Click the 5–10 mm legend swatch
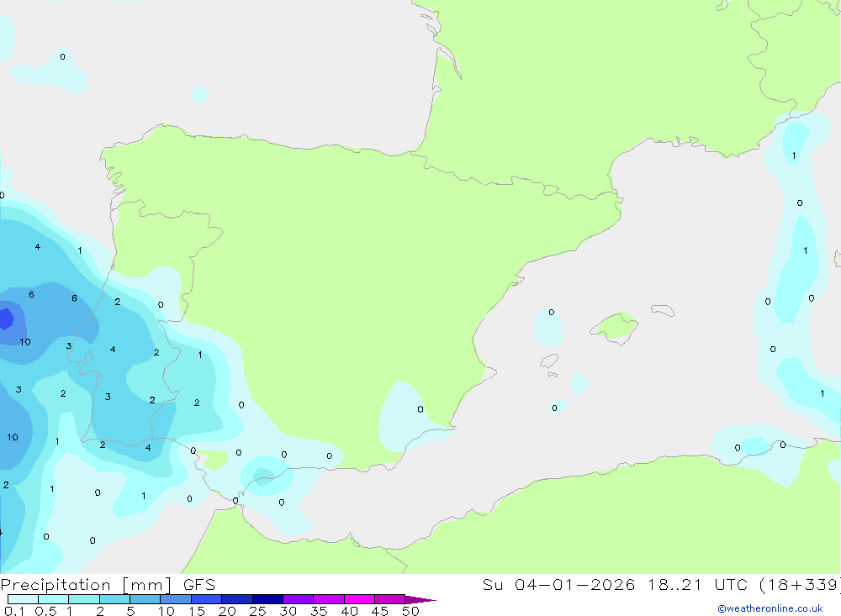This screenshot has width=841, height=616. (x=145, y=599)
